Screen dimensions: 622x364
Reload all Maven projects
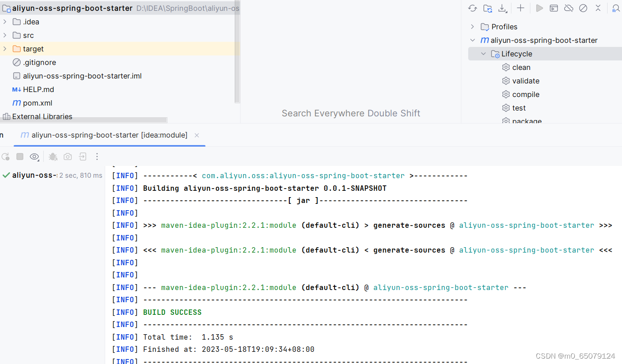pos(473,8)
